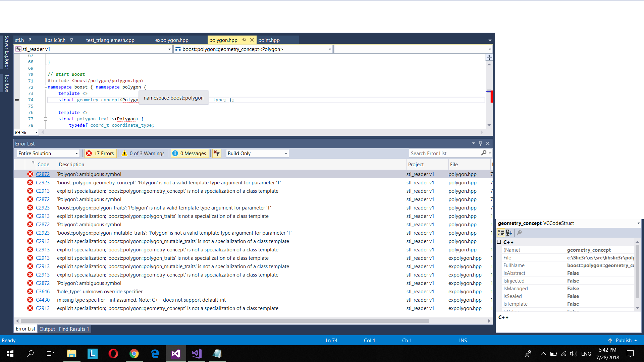Viewport: 644px width, 362px height.
Task: Open Visual Studio from the taskbar
Action: tap(176, 354)
